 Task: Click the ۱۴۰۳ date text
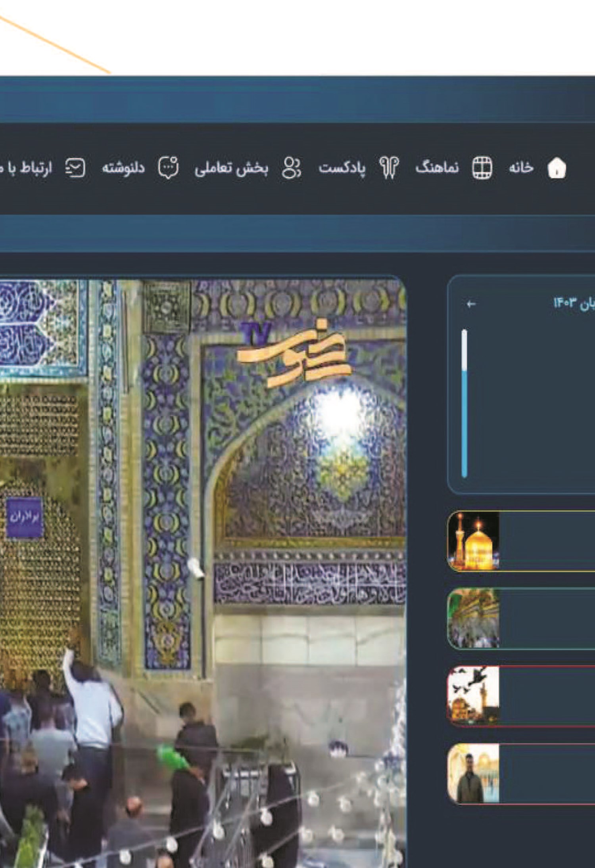coord(564,304)
